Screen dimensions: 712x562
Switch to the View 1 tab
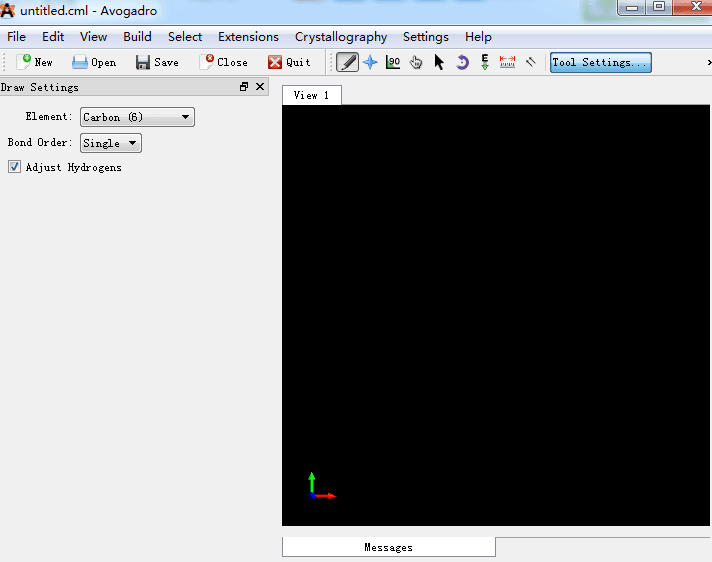tap(311, 95)
